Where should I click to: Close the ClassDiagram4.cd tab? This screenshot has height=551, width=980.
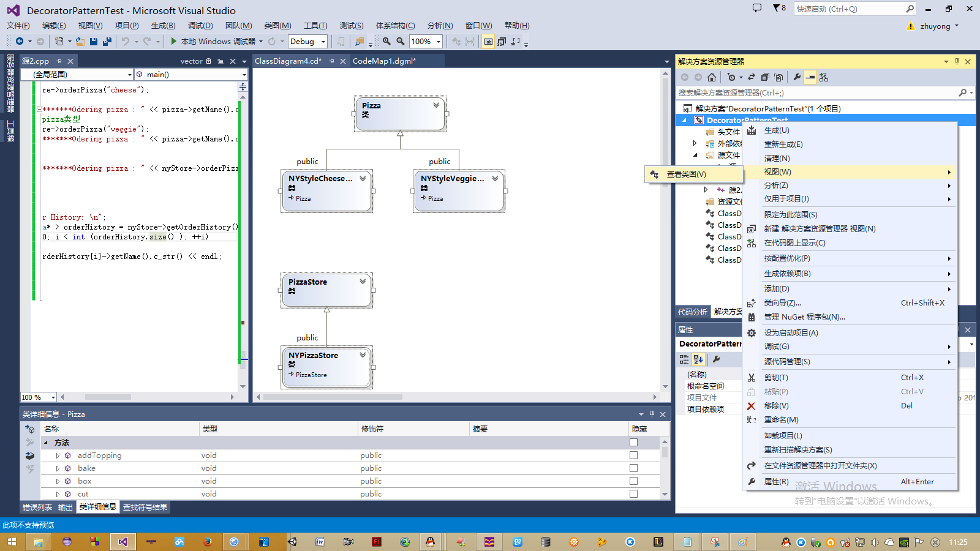coord(343,61)
